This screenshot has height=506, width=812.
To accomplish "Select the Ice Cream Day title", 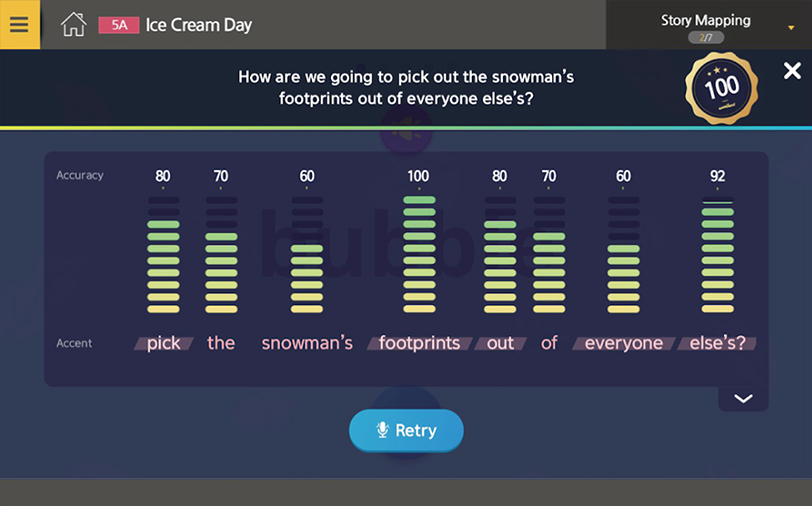I will point(199,25).
